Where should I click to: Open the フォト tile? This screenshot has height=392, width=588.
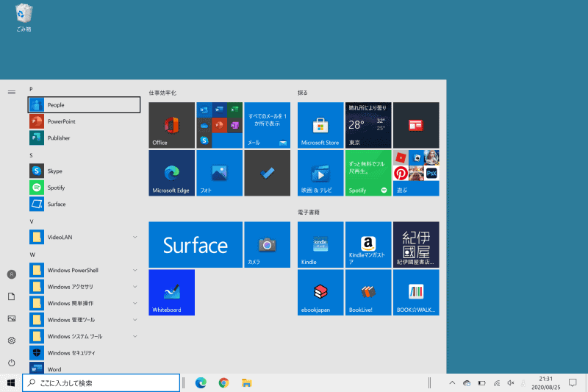pyautogui.click(x=219, y=173)
